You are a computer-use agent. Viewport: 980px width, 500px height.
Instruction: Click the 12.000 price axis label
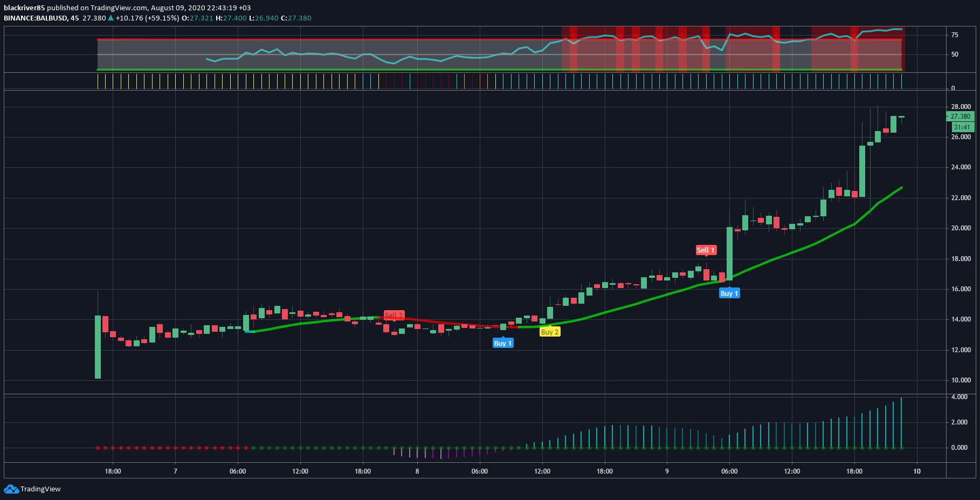(x=961, y=350)
